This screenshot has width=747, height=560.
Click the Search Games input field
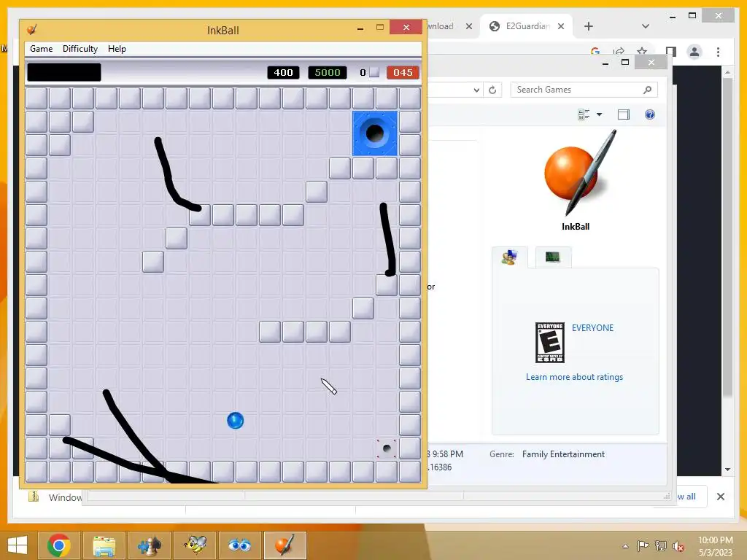[576, 90]
